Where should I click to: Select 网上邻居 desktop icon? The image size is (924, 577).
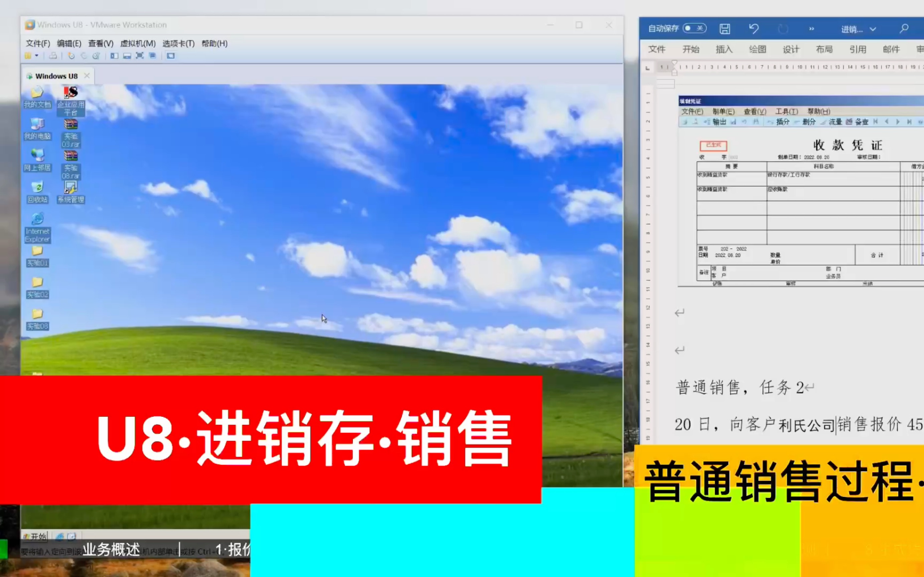pyautogui.click(x=37, y=160)
